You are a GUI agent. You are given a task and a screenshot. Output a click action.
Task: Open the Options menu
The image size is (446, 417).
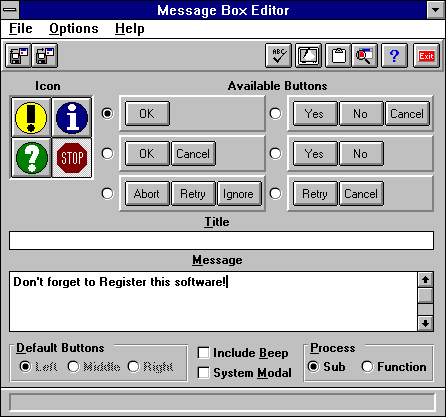click(x=74, y=29)
